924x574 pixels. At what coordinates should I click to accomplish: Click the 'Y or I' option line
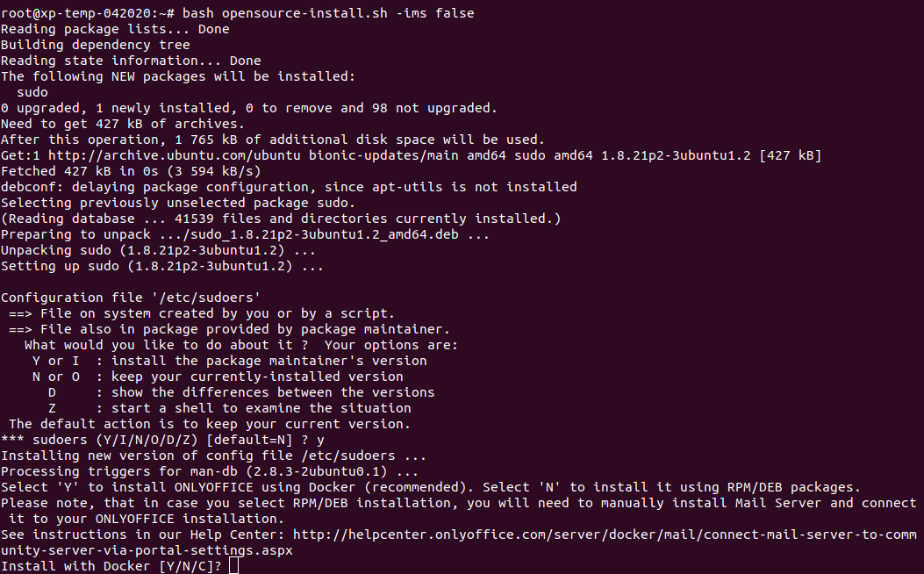point(230,361)
